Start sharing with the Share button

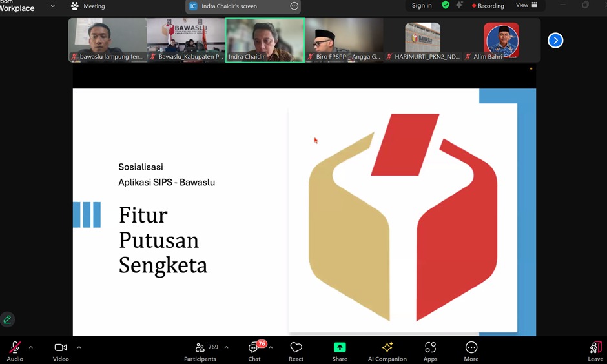[x=340, y=351]
